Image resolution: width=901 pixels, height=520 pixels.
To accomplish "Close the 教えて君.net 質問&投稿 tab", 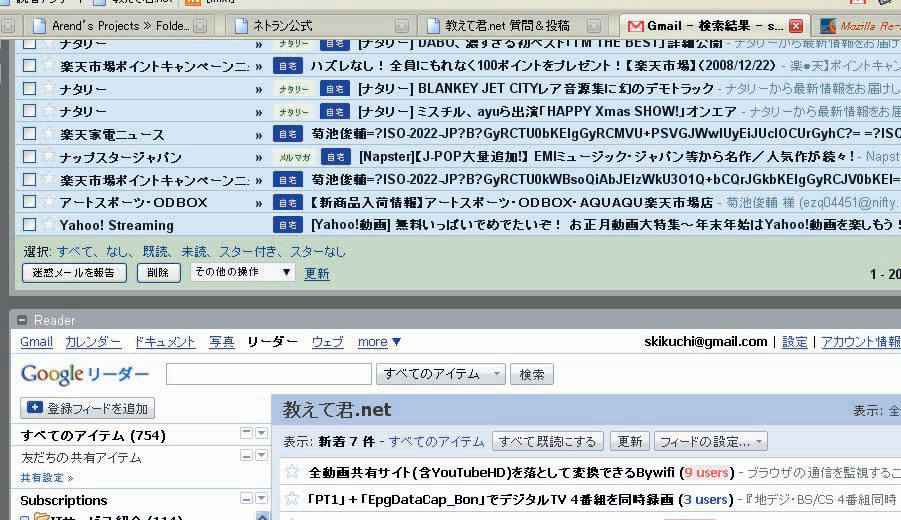I will tap(594, 26).
